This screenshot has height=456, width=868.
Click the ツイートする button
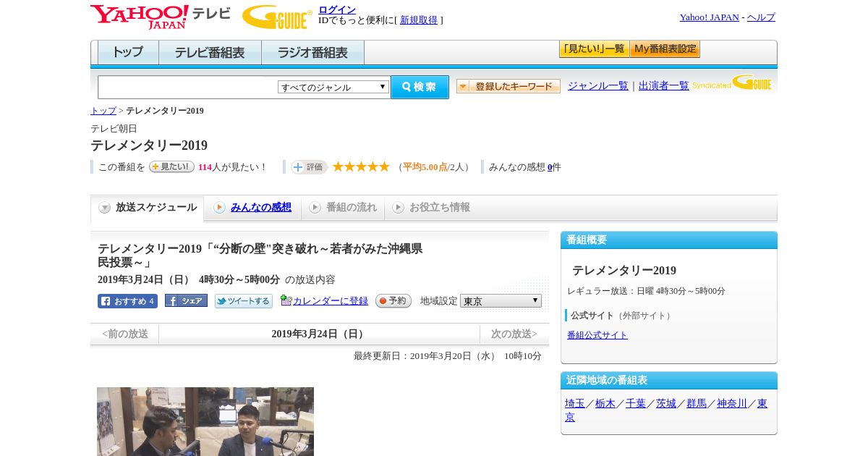click(244, 301)
